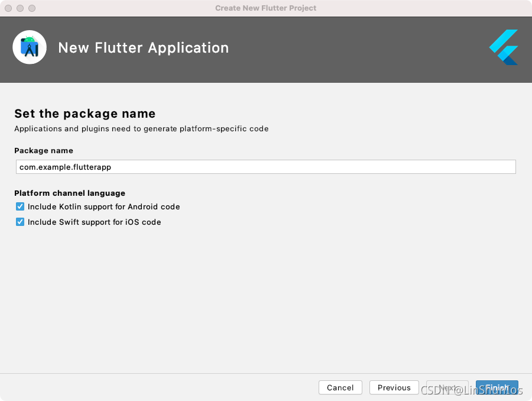Uncheck Include Kotlin support for Android code

(20, 206)
